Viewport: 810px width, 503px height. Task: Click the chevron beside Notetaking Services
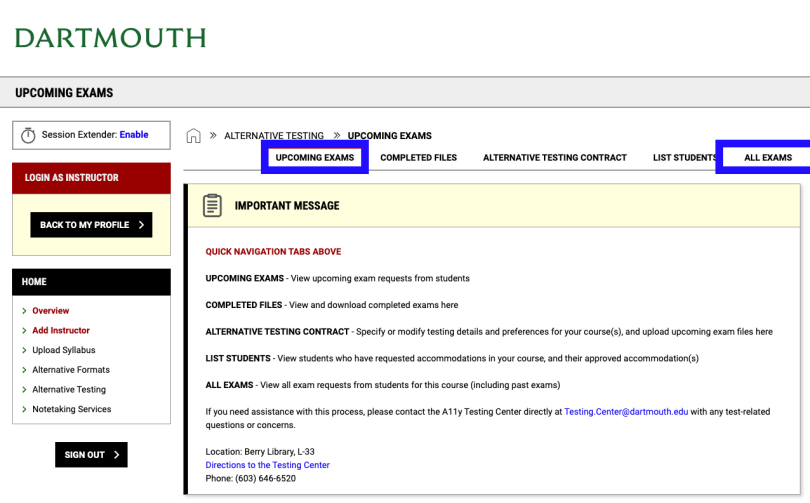[24, 409]
